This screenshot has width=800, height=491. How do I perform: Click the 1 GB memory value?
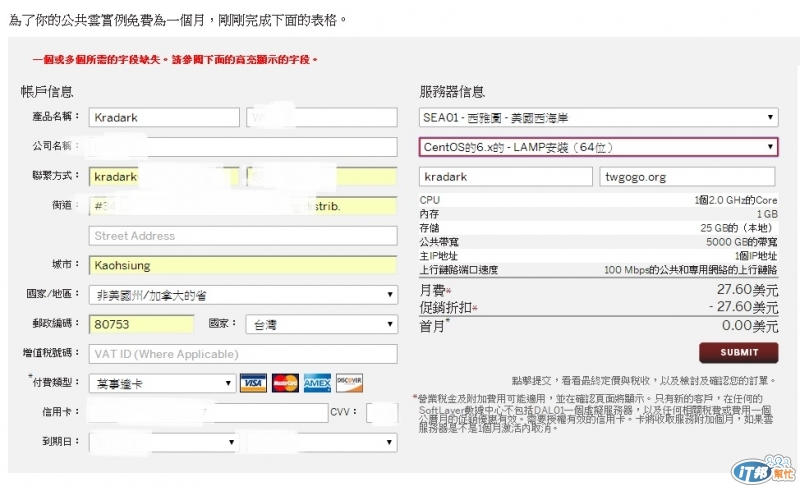(767, 214)
